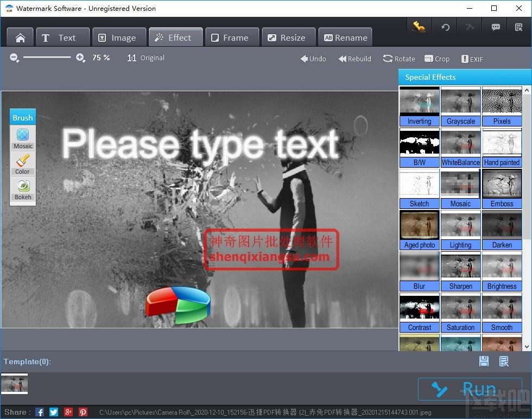Apply the Sketch effect
This screenshot has height=419, width=532.
[x=419, y=189]
